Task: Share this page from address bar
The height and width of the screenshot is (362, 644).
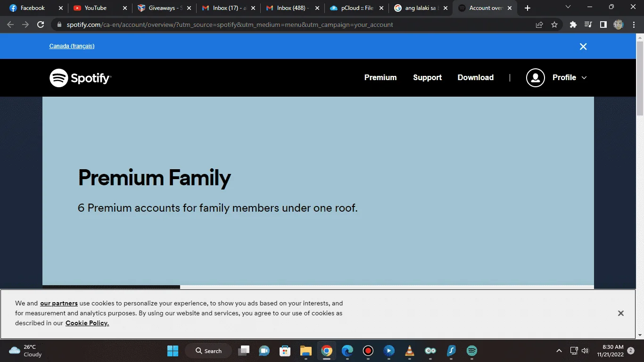Action: (x=539, y=25)
